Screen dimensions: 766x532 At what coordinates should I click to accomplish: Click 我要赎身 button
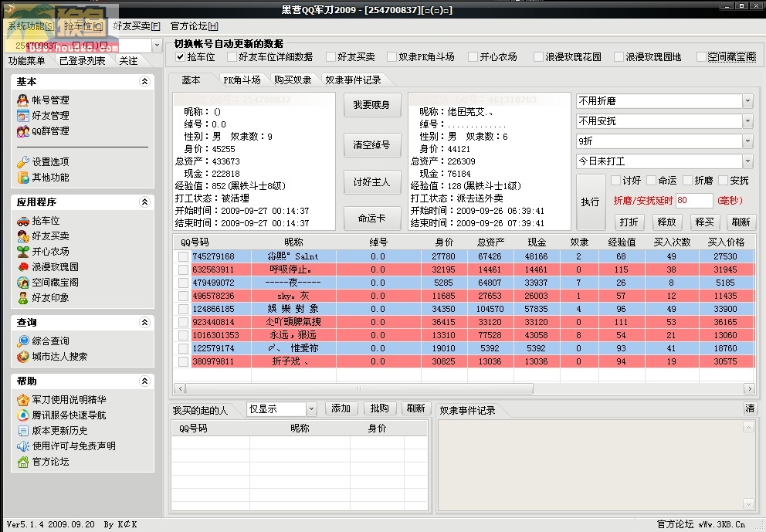click(x=371, y=105)
